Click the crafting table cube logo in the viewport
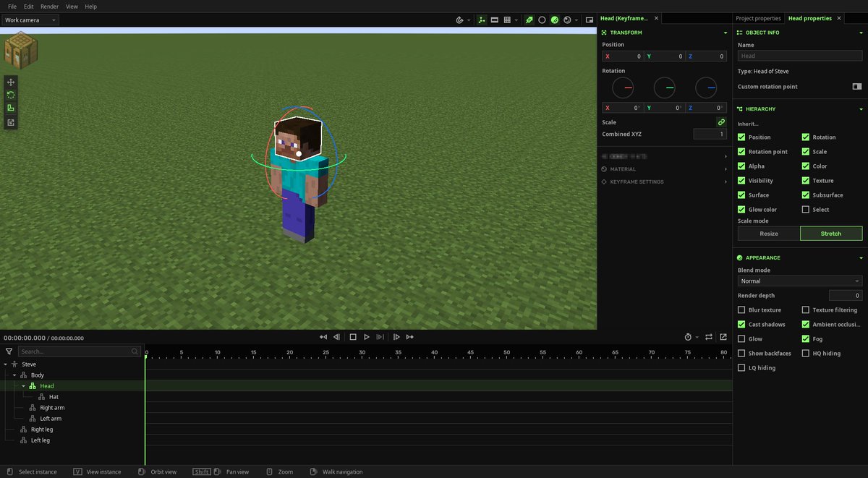The height and width of the screenshot is (478, 868). 21,50
